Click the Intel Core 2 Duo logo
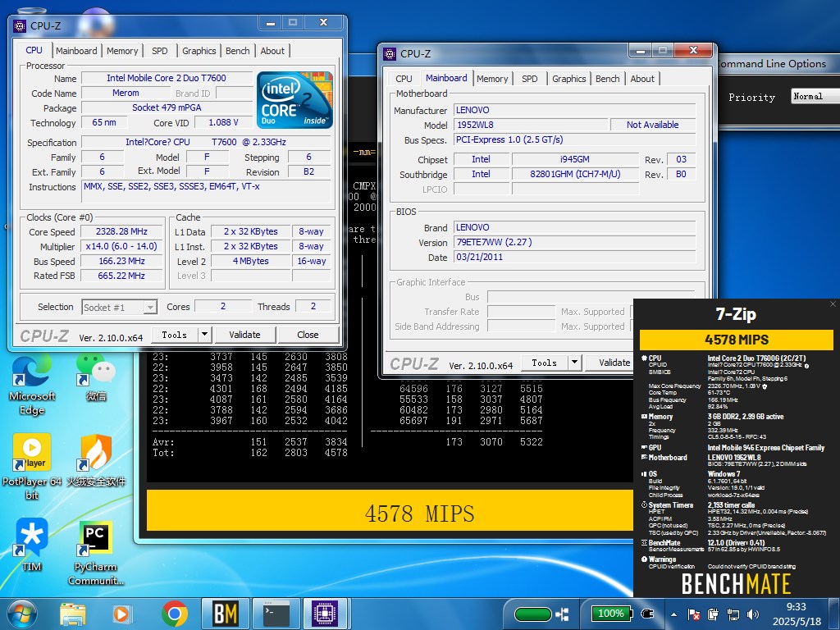840x630 pixels. tap(294, 100)
